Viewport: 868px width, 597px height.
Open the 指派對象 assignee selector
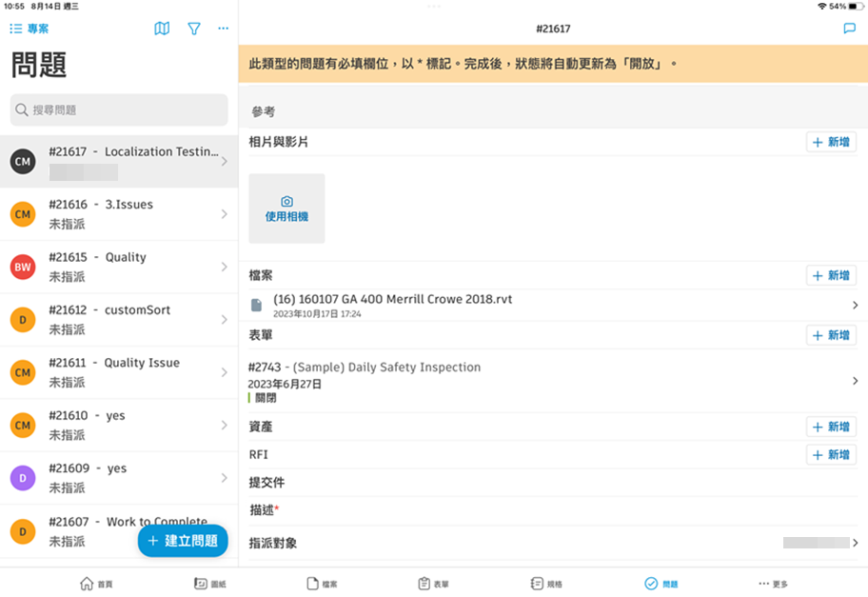pyautogui.click(x=553, y=543)
